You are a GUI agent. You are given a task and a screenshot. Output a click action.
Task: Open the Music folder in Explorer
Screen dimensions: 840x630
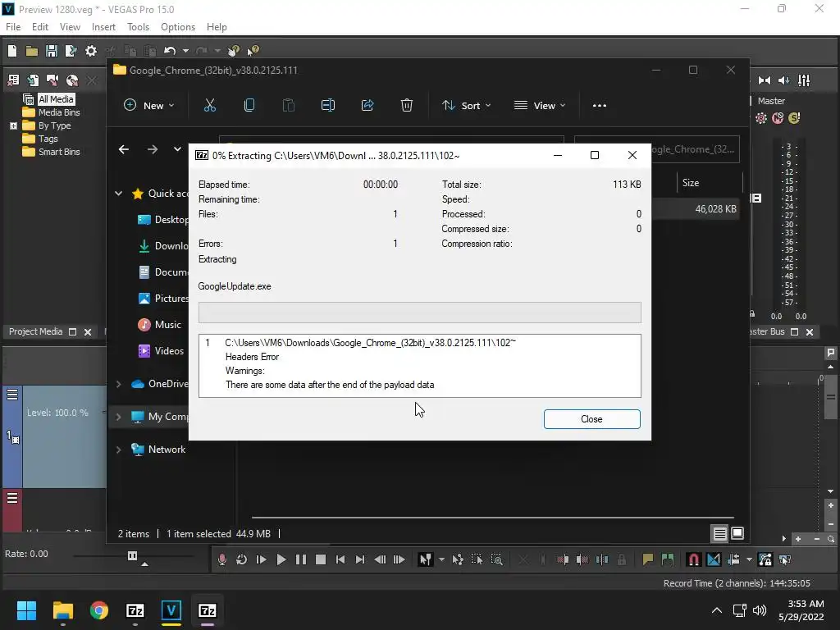[161, 325]
